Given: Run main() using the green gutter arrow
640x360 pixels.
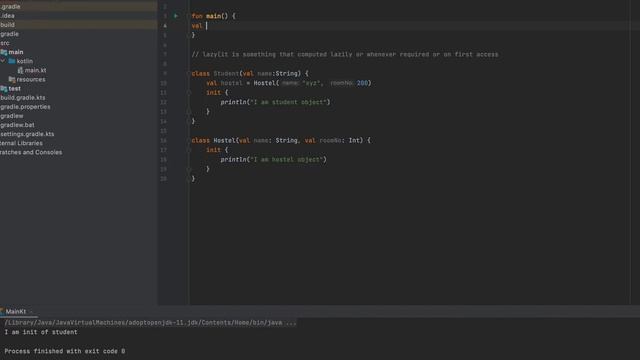Looking at the screenshot, I should [176, 16].
